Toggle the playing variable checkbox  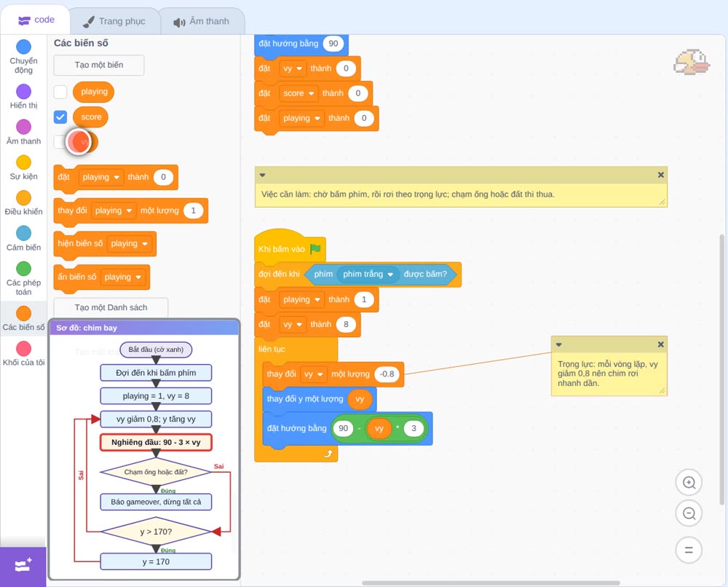point(60,92)
